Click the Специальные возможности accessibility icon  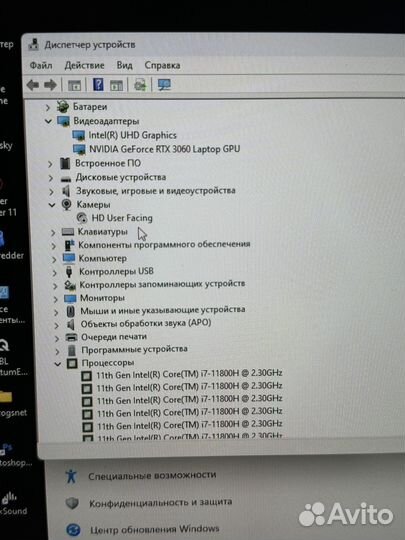click(71, 476)
